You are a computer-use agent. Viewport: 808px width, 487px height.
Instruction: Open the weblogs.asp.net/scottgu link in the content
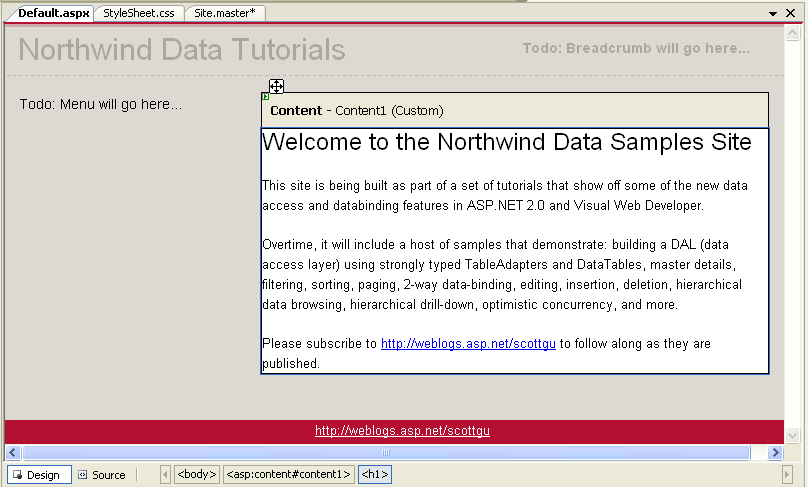click(468, 344)
